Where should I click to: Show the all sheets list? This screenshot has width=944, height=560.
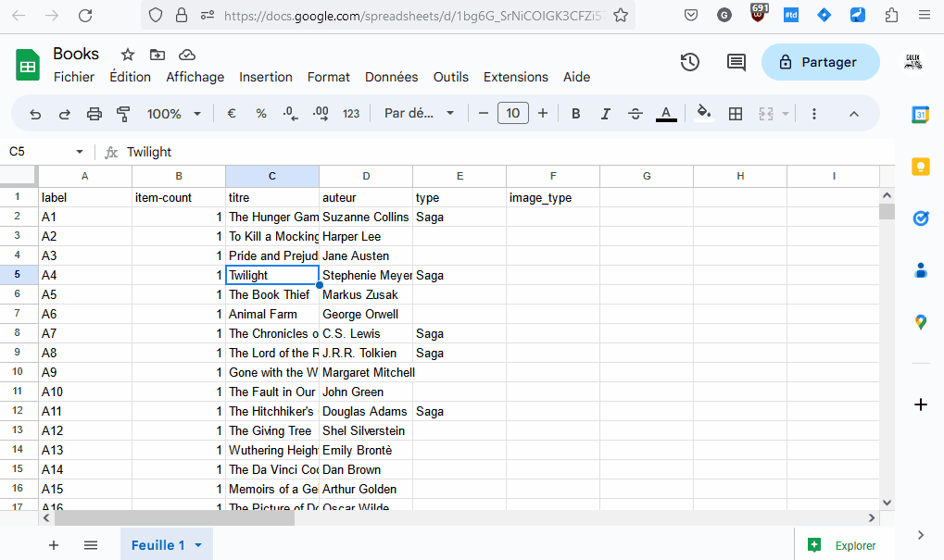[91, 545]
